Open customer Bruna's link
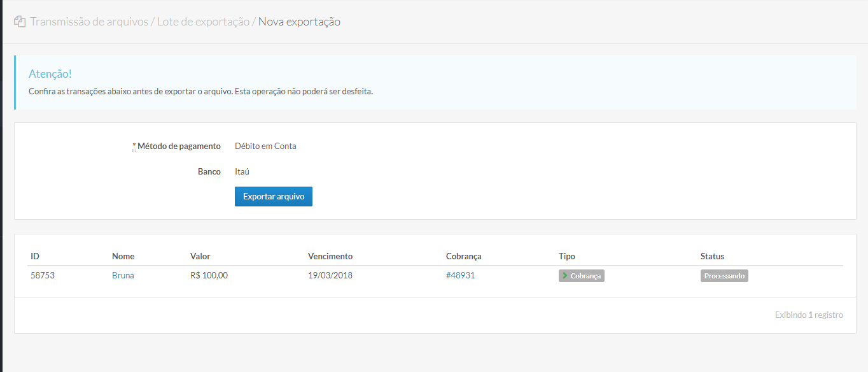The image size is (868, 372). click(x=123, y=276)
